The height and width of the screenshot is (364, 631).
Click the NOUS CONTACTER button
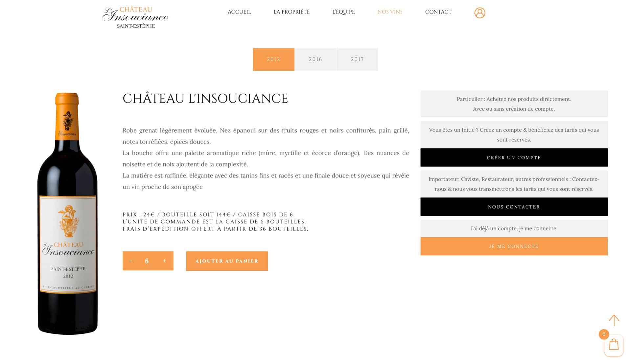tap(514, 207)
